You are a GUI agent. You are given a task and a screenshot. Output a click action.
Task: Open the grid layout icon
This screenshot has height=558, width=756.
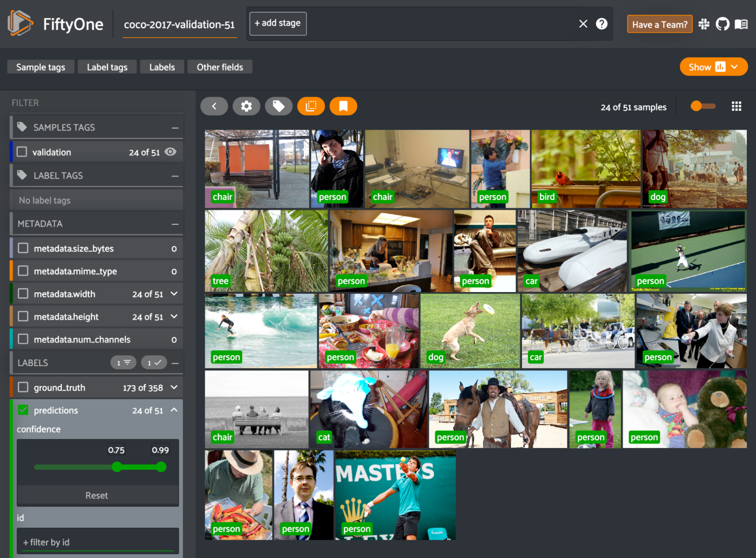click(736, 106)
